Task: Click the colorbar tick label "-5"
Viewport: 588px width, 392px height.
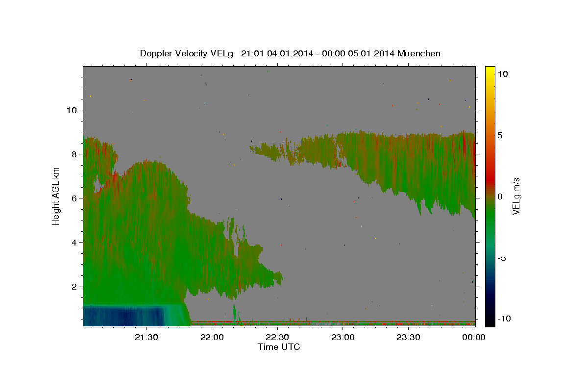Action: [x=501, y=258]
